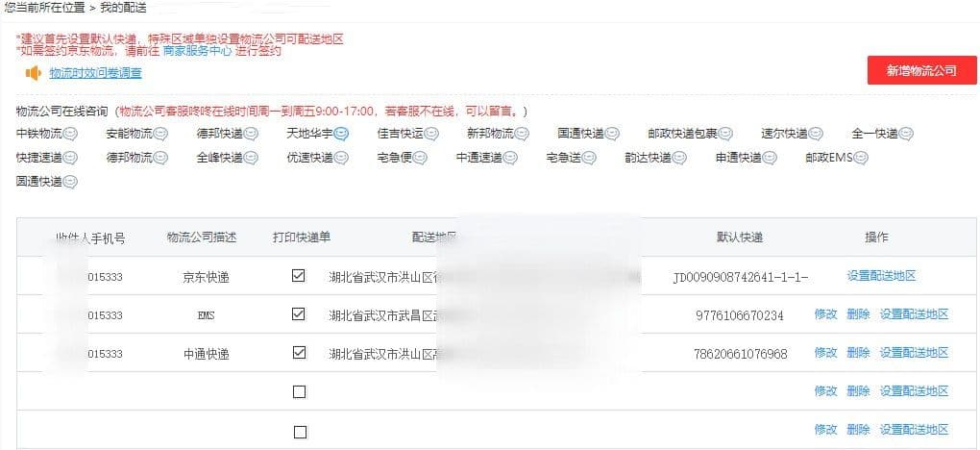Click chat icon beside 宅急便
The image size is (980, 450).
(420, 158)
